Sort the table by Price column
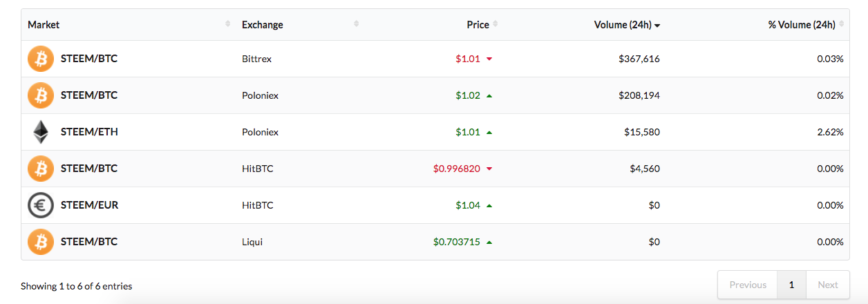The width and height of the screenshot is (868, 304). [x=478, y=25]
